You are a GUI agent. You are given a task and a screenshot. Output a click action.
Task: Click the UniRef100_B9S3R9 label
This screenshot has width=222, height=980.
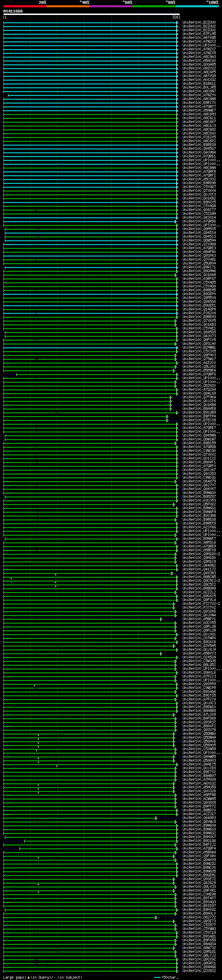click(x=199, y=412)
